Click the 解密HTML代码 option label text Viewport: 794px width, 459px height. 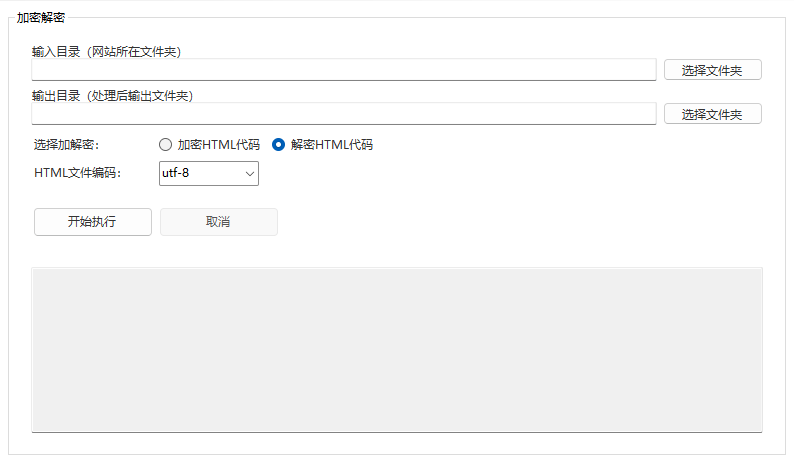pyautogui.click(x=331, y=144)
